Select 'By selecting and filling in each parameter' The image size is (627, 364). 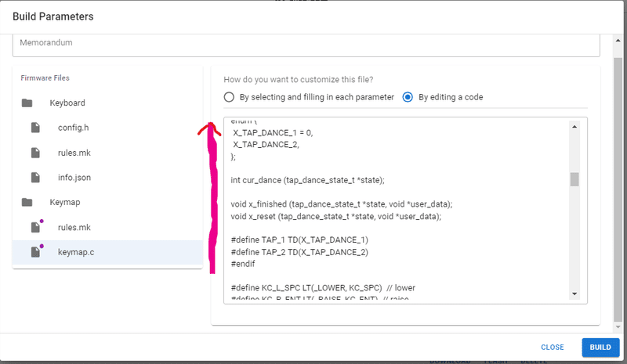(229, 97)
